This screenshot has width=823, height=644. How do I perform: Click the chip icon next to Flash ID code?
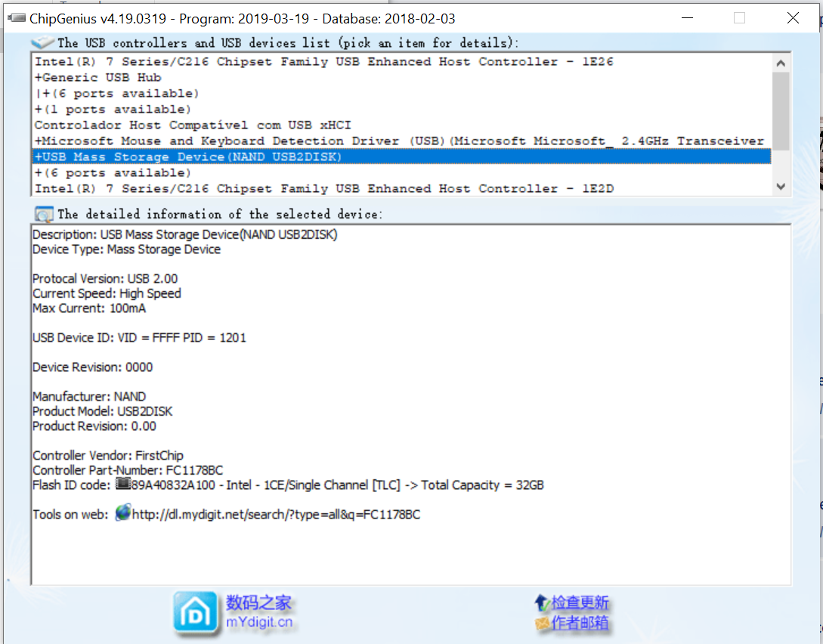pyautogui.click(x=123, y=484)
